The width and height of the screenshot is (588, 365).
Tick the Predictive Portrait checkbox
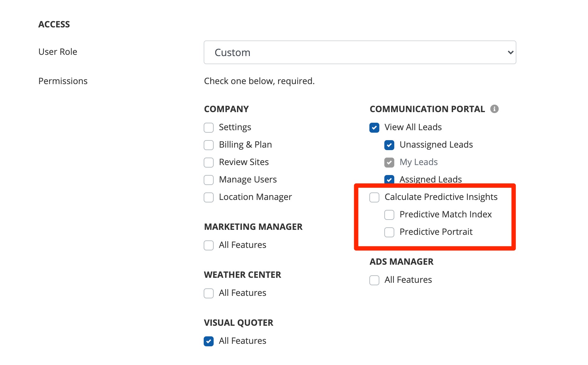pos(389,232)
